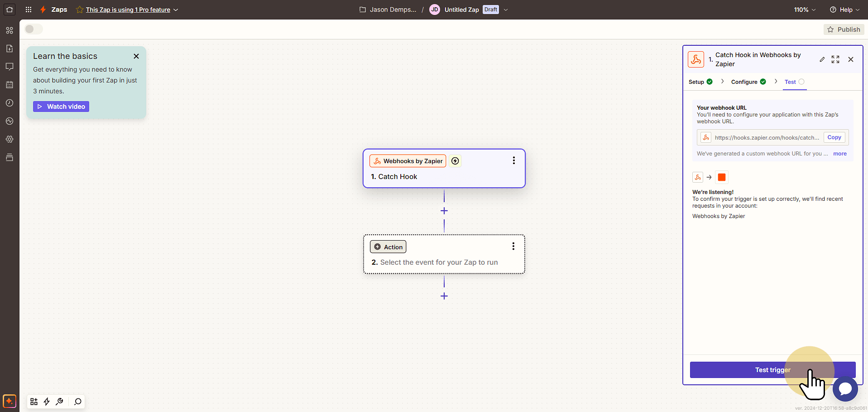Screen dimensions: 868x412
Task: Open the Catch Hook step options menu
Action: pos(513,160)
